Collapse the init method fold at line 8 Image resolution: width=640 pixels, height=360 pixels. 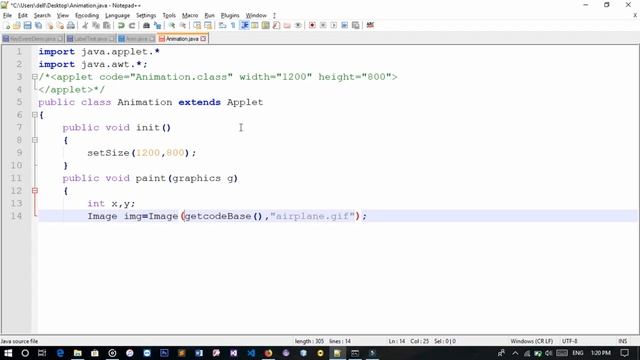pos(35,140)
